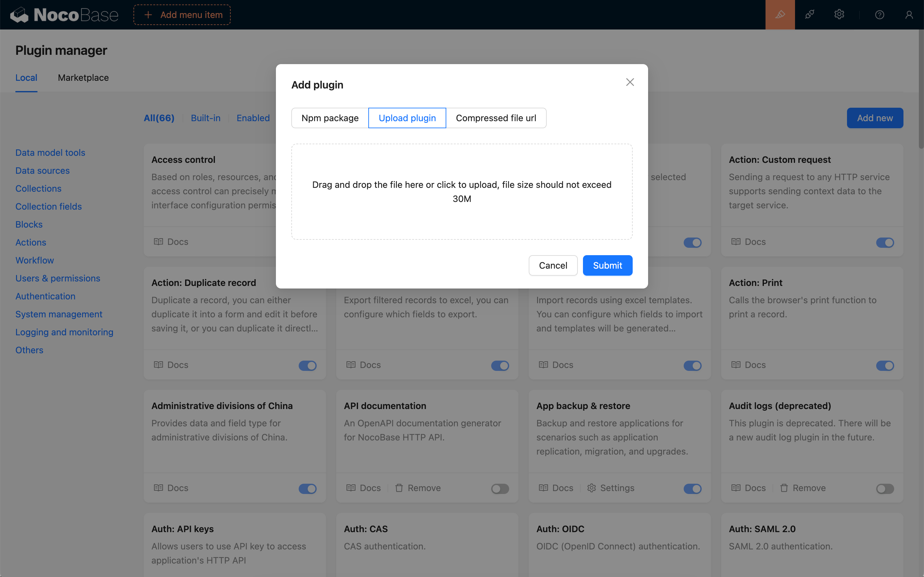Open the Workflow category link

34,260
